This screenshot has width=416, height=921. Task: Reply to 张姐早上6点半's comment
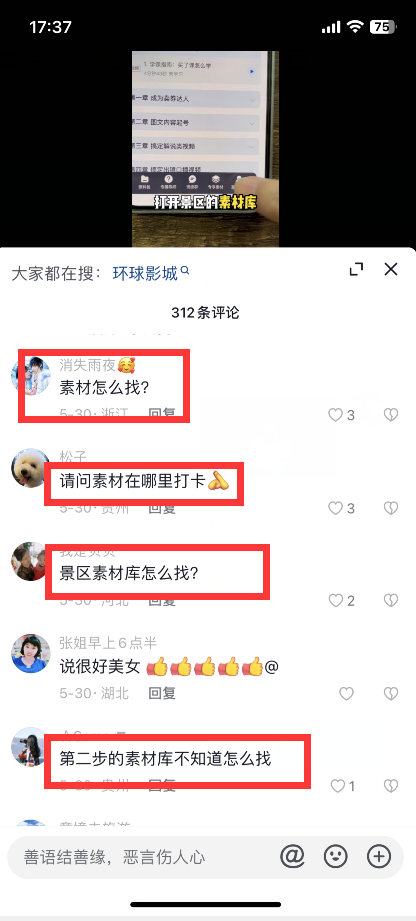tap(162, 694)
